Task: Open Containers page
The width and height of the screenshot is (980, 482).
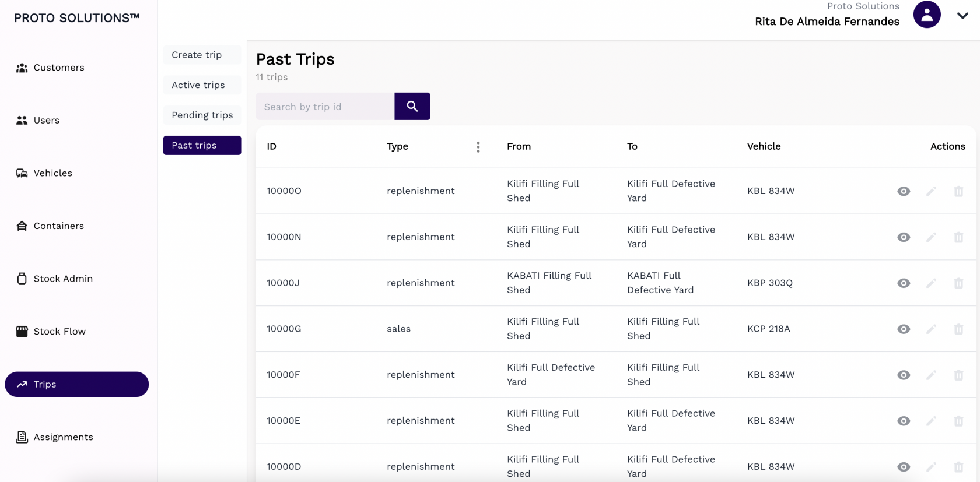Action: pyautogui.click(x=76, y=226)
